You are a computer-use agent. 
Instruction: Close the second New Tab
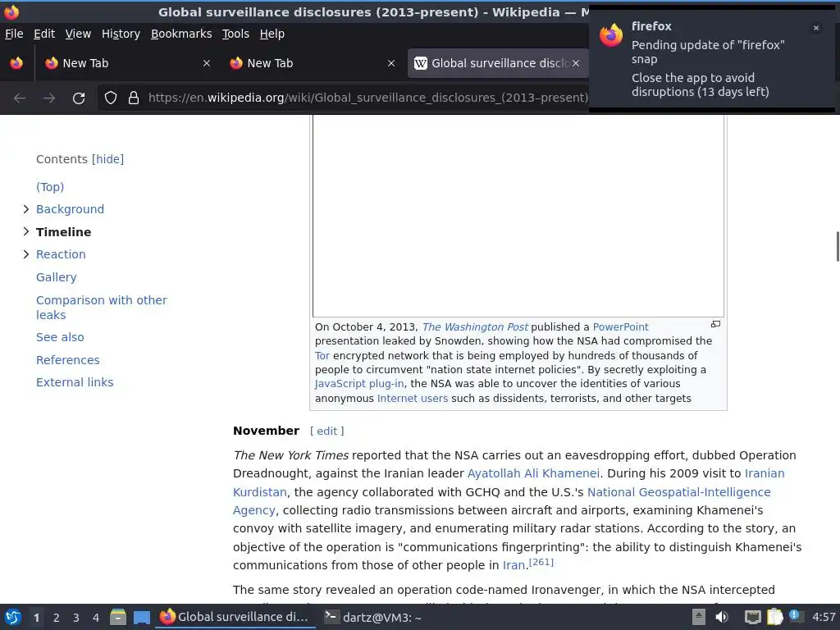(x=391, y=63)
